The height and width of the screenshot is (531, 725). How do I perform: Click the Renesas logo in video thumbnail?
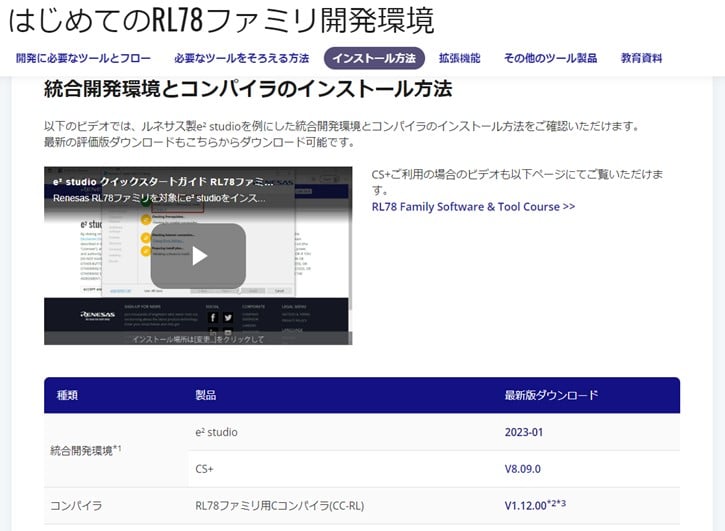point(98,315)
